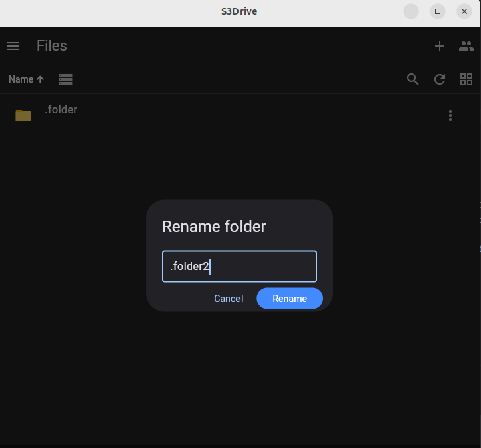Viewport: 481px width, 448px height.
Task: Open the hamburger navigation menu
Action: pyautogui.click(x=13, y=46)
